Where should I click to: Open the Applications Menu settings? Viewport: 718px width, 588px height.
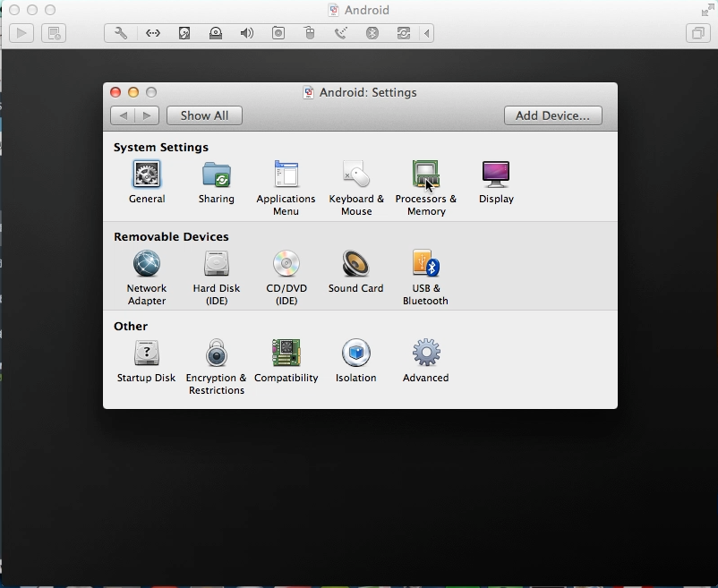pos(286,188)
